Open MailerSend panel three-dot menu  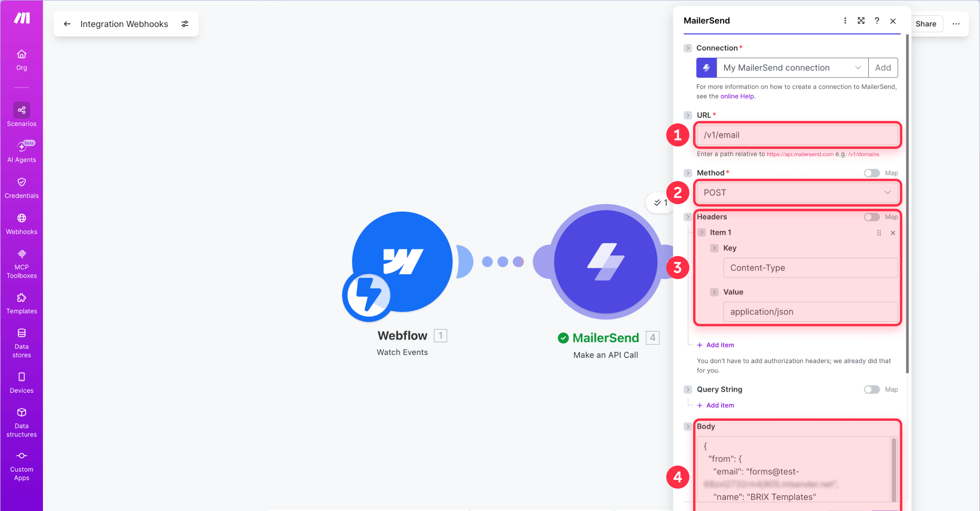tap(845, 20)
